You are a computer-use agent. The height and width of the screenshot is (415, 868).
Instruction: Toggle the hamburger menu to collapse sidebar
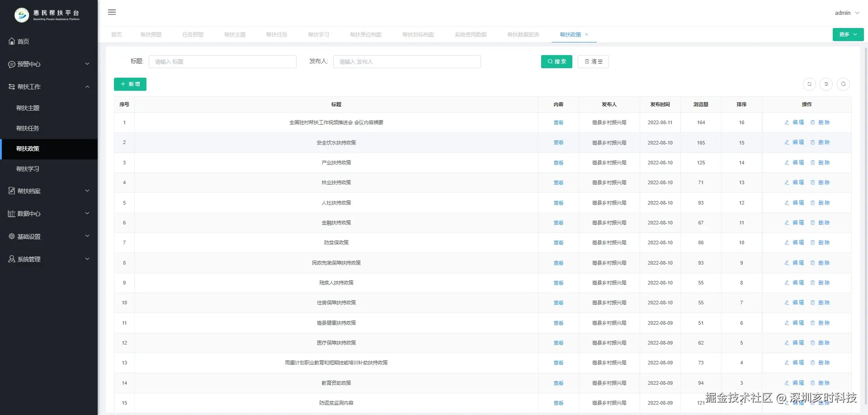click(x=112, y=12)
